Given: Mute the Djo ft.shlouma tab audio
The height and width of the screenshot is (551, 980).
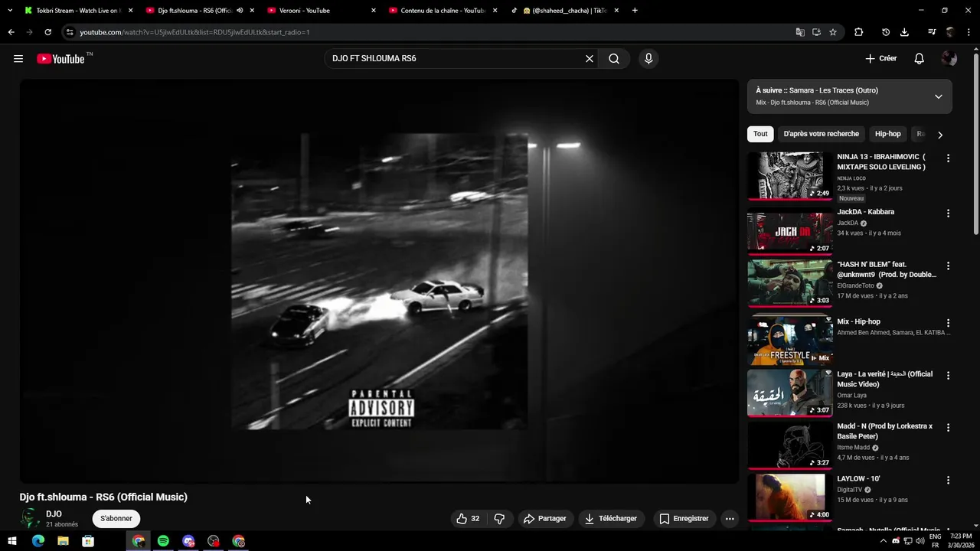Looking at the screenshot, I should click(240, 11).
